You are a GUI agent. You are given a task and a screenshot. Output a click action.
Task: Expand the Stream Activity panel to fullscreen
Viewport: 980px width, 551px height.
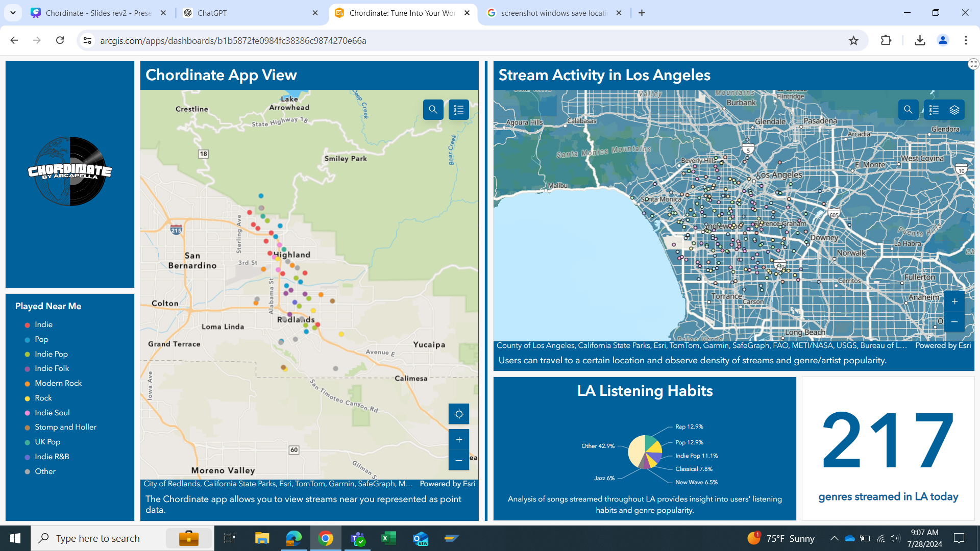pos(973,64)
